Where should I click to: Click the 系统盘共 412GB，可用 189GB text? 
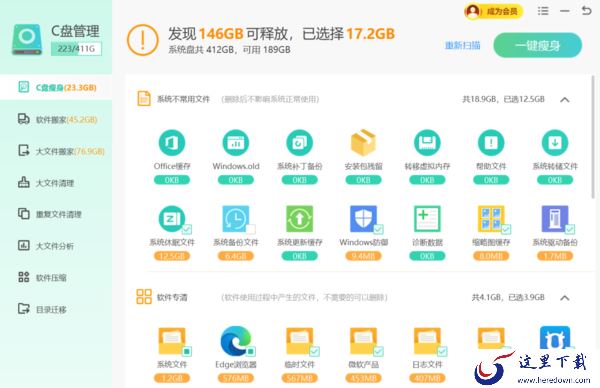point(229,50)
